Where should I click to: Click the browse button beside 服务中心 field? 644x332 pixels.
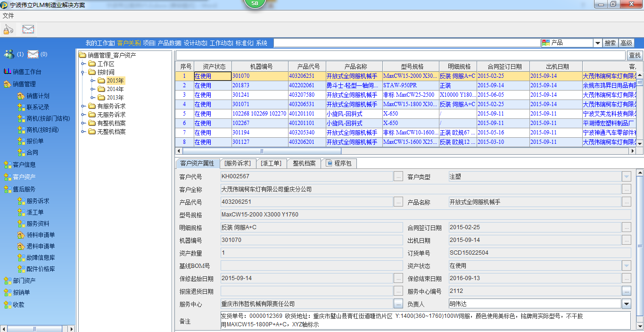coord(398,304)
